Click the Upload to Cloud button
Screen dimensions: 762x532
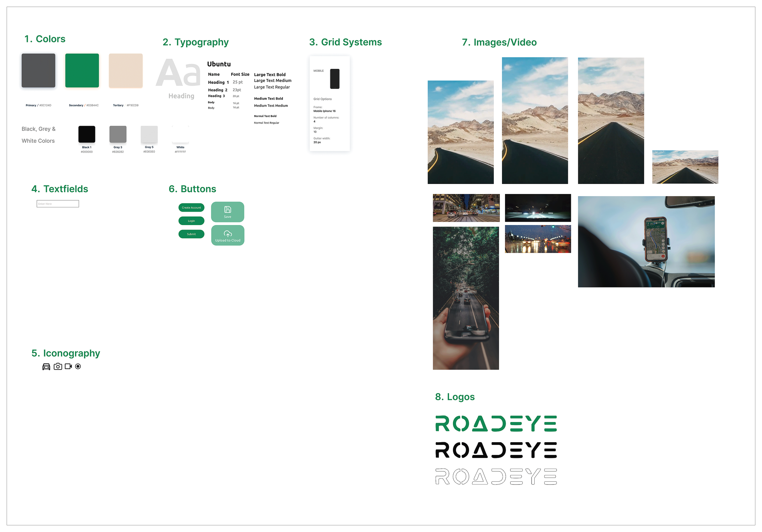227,235
